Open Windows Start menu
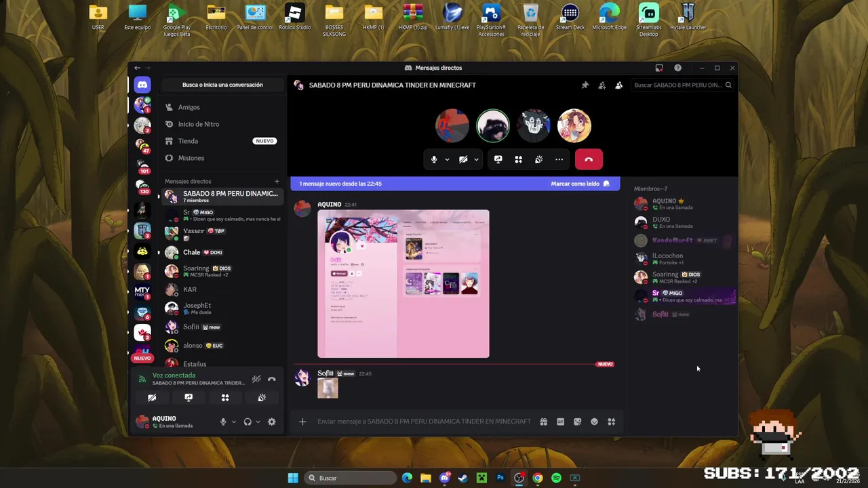 (293, 478)
